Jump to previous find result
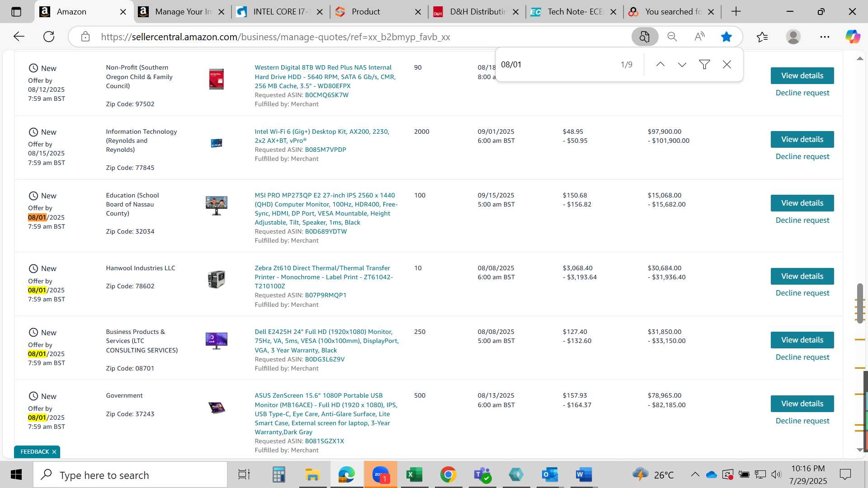 (660, 65)
